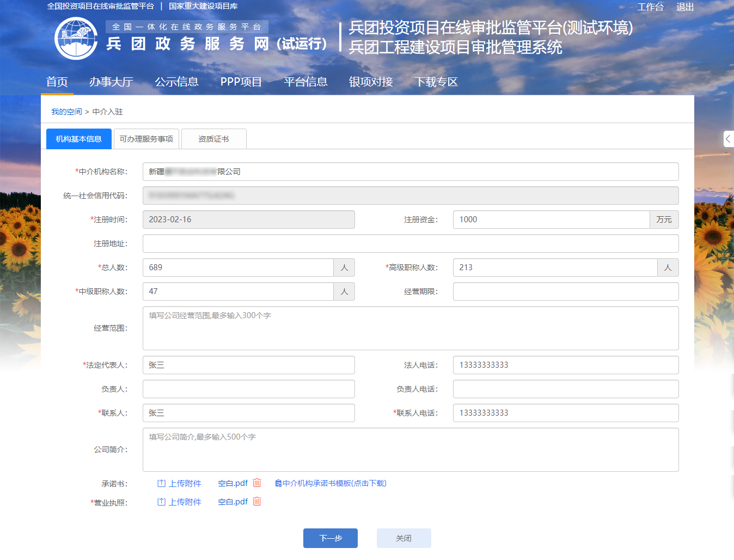The width and height of the screenshot is (734, 560).
Task: Select 机构基本信息 tab
Action: 79,139
